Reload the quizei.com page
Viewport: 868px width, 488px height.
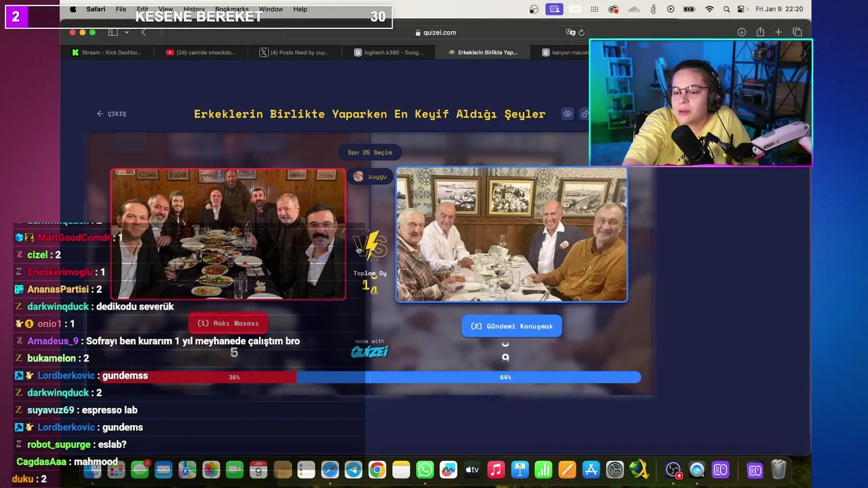click(581, 32)
